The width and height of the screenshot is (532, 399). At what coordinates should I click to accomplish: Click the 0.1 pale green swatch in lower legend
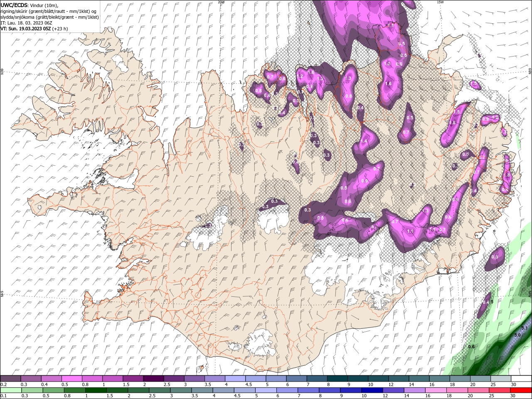click(x=10, y=390)
